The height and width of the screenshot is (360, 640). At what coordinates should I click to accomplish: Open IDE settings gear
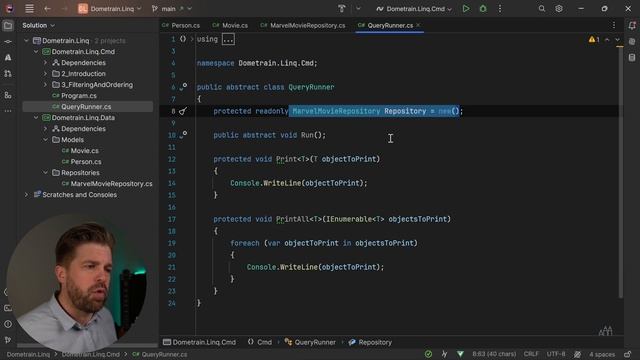[x=559, y=9]
